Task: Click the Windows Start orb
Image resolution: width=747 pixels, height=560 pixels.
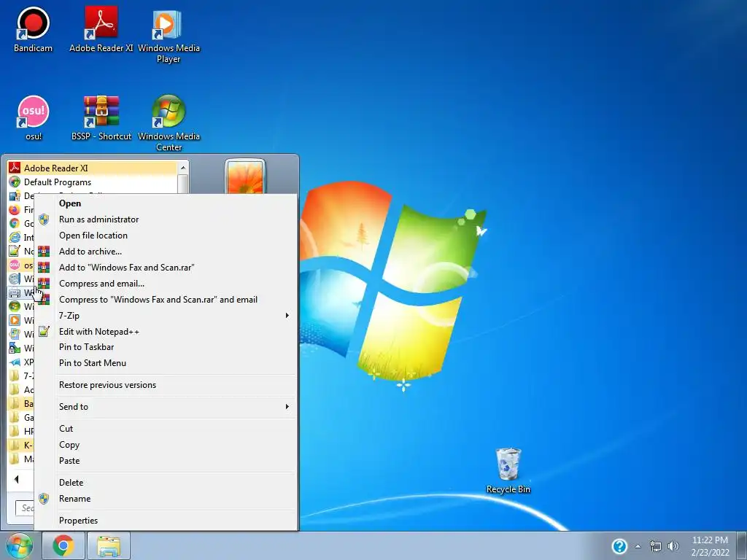Action: tap(19, 545)
